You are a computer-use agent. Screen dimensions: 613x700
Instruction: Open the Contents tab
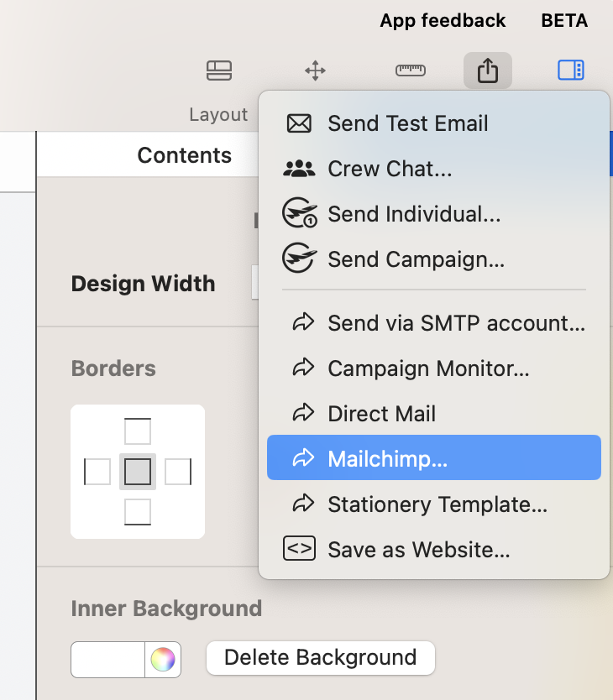[x=184, y=155]
